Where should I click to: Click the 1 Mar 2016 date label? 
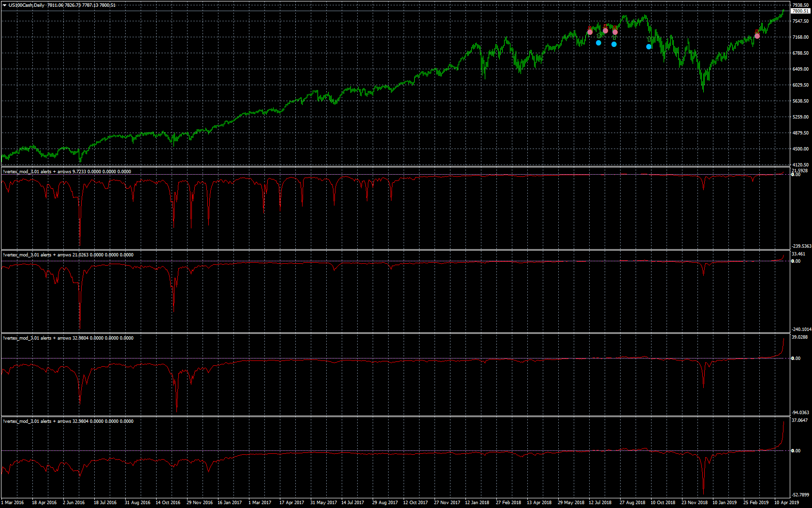[13, 503]
